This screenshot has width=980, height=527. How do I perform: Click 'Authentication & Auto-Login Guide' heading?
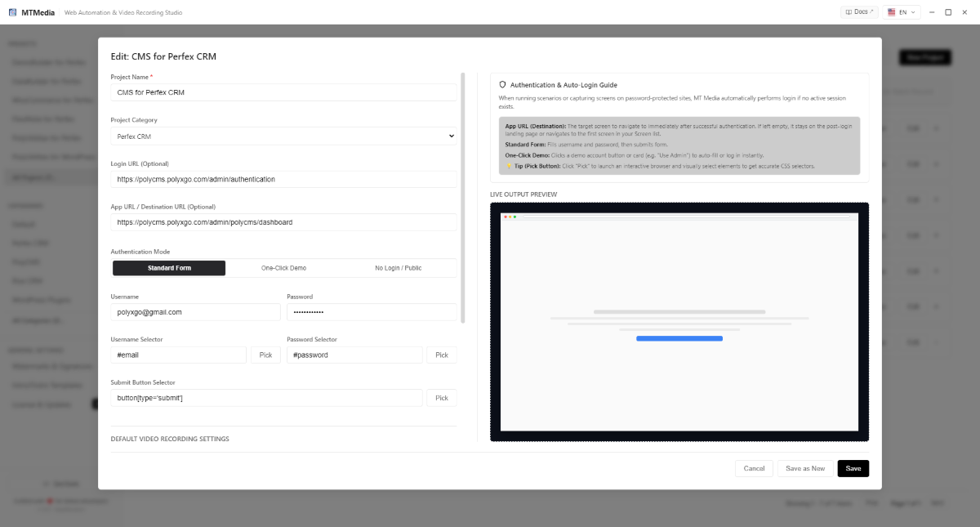[x=563, y=85]
